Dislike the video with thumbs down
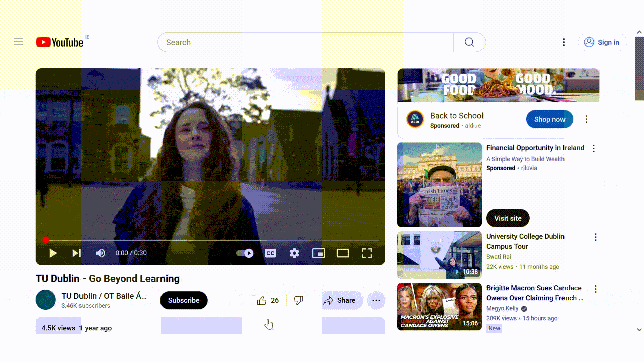Screen dimensions: 644x362 pyautogui.click(x=300, y=300)
